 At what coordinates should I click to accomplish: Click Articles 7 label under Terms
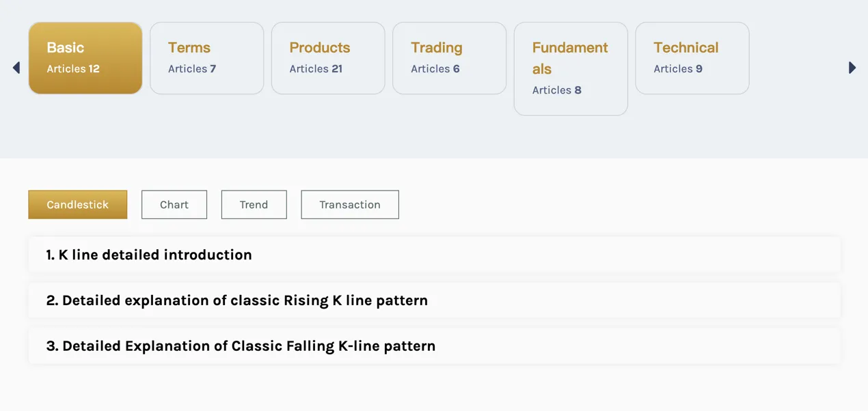(192, 69)
